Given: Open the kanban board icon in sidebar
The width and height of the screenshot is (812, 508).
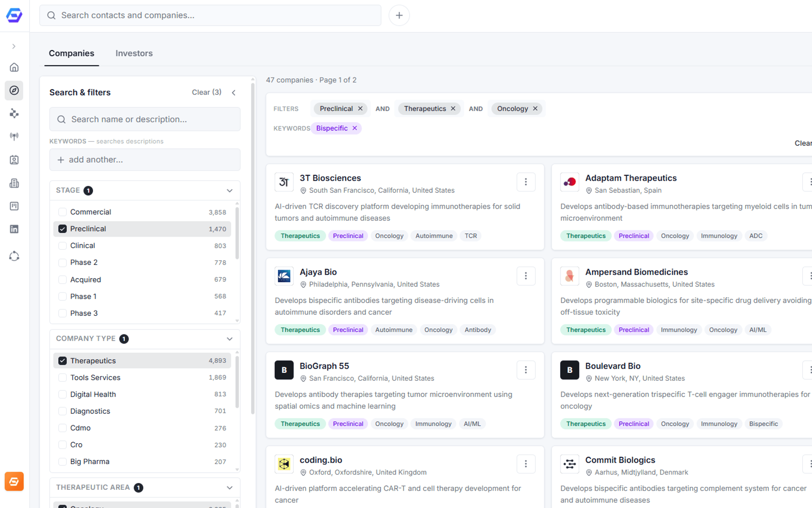Looking at the screenshot, I should [x=14, y=206].
